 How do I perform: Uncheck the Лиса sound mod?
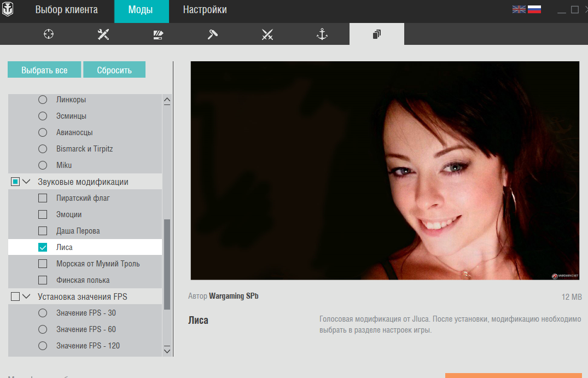tap(43, 247)
